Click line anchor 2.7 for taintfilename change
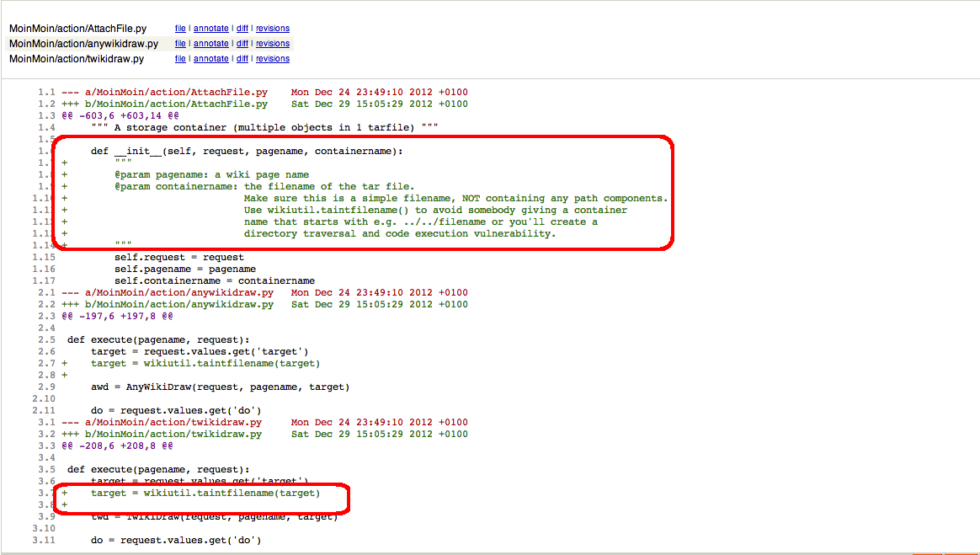The image size is (980, 555). [46, 364]
